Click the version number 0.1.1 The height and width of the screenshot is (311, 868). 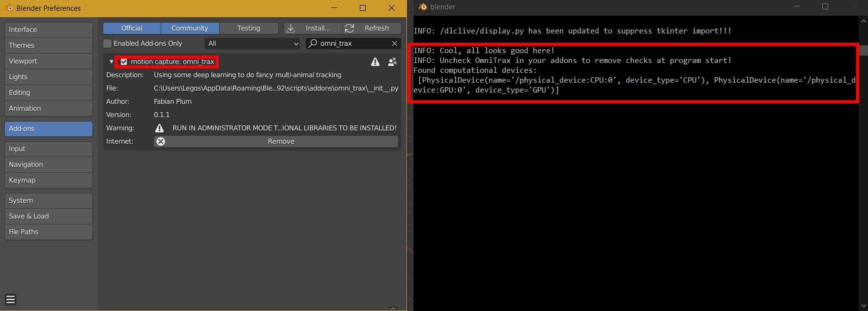coord(162,115)
